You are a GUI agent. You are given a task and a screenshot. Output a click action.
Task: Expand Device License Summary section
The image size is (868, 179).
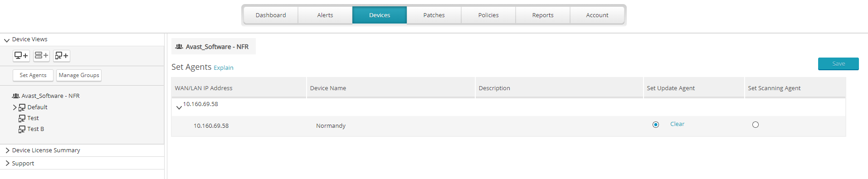point(7,150)
